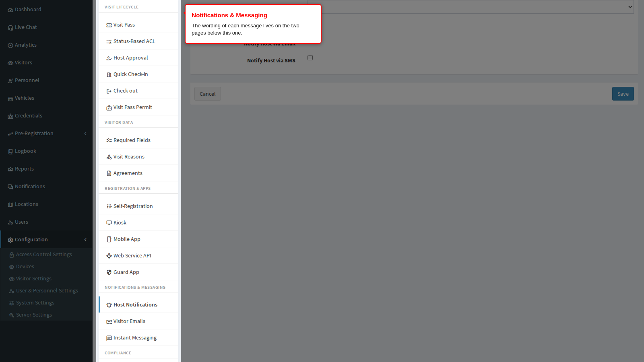Image resolution: width=644 pixels, height=362 pixels.
Task: Open Visitor Settings submenu link
Action: point(34,279)
